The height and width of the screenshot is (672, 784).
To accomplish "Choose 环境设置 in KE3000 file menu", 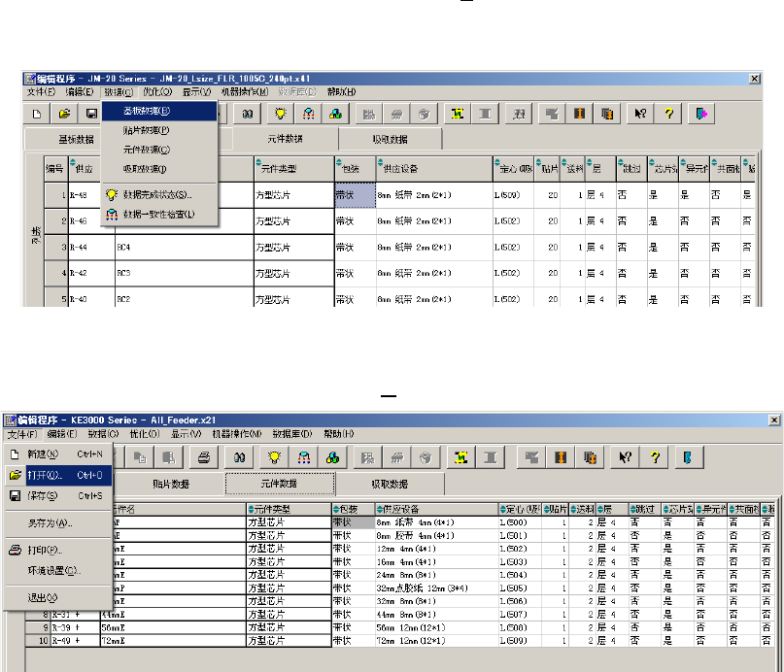I will tap(58, 571).
